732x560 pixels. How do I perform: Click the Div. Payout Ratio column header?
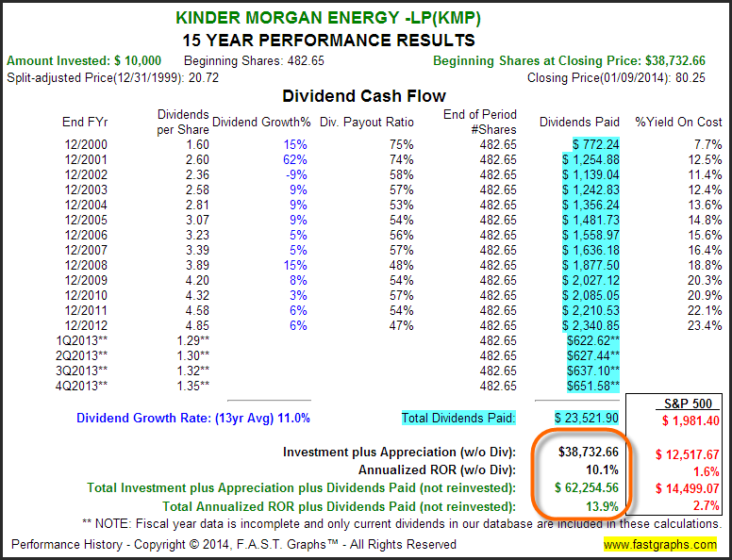coord(366,122)
